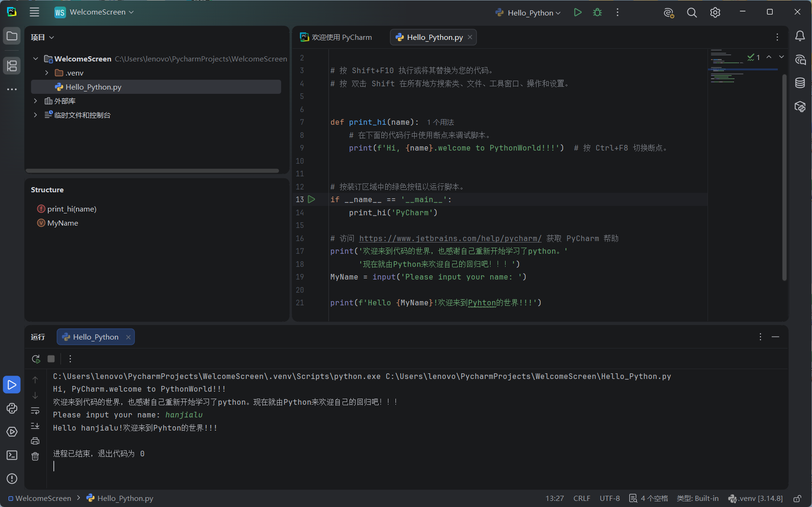Clear all output with the trash icon
This screenshot has width=812, height=507.
(x=35, y=456)
